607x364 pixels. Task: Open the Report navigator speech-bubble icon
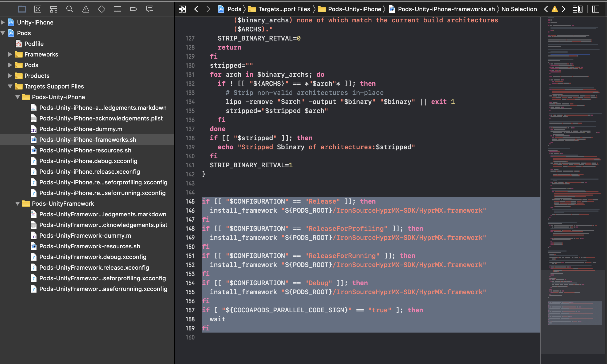(x=150, y=9)
